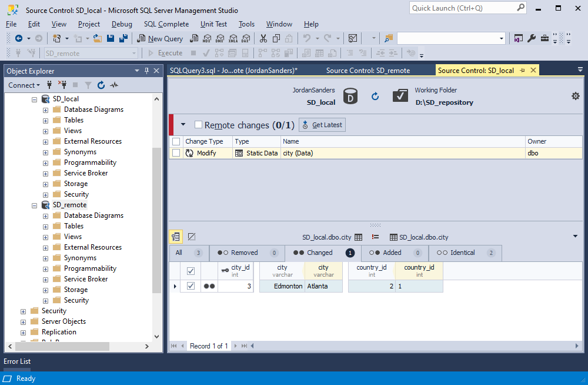The width and height of the screenshot is (588, 385).
Task: Collapse the Remote changes section arrow
Action: (183, 124)
